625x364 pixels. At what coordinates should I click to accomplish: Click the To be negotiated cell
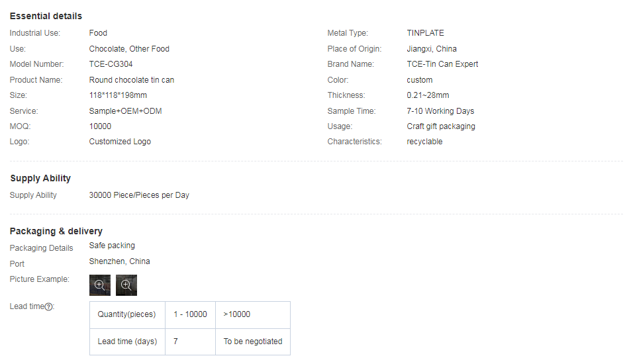coord(252,341)
